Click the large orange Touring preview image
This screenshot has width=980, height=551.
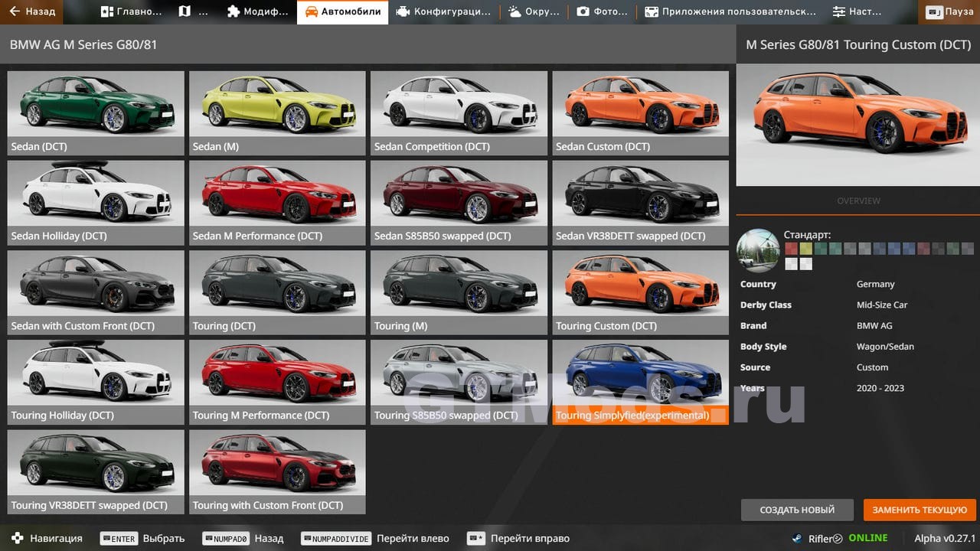tap(858, 125)
